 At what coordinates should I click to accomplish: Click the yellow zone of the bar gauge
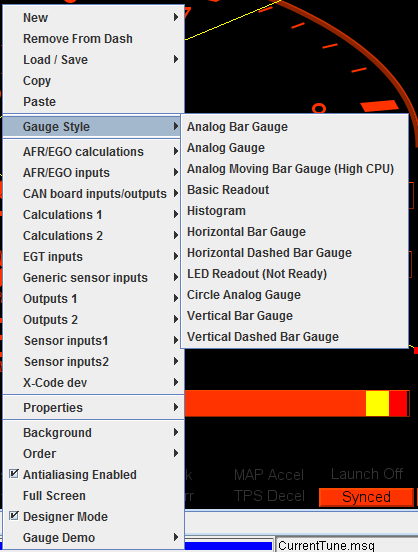click(377, 403)
